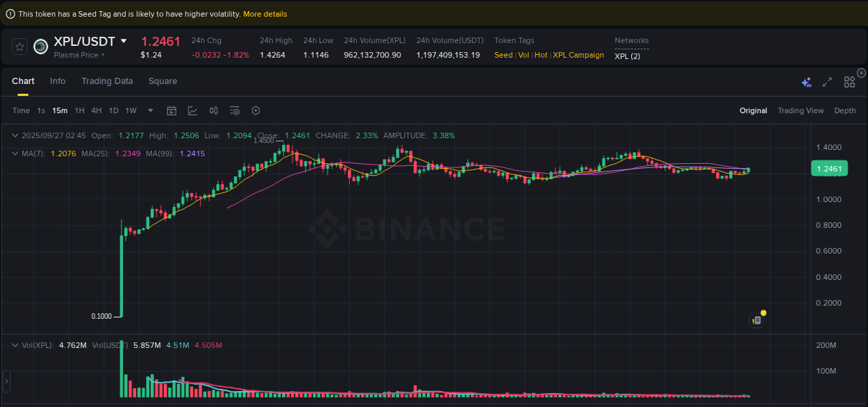Expand the chart to fullscreen
The width and height of the screenshot is (868, 407).
pos(827,81)
